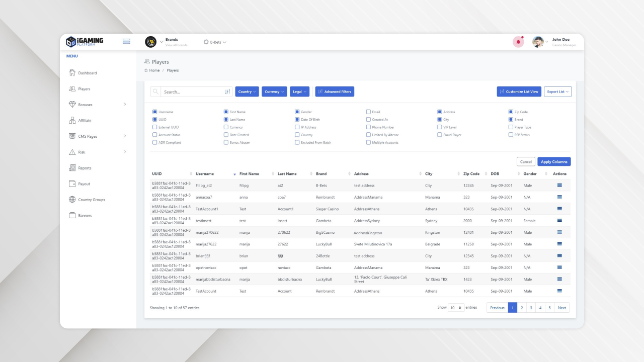Click the search box filter sliders icon
The image size is (644, 362).
click(x=227, y=92)
